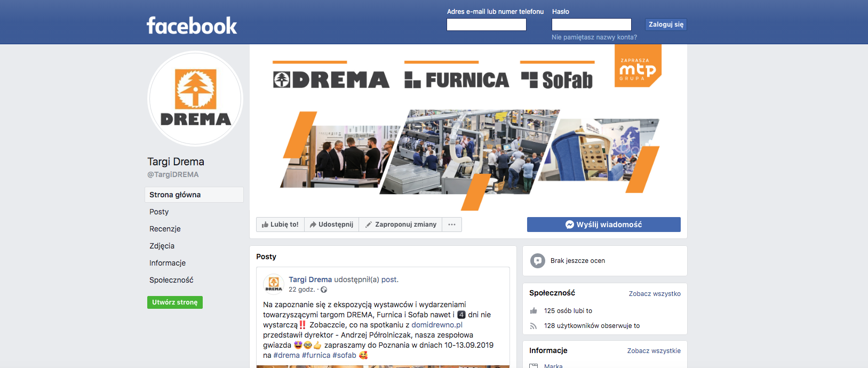The width and height of the screenshot is (868, 368).
Task: Click the RSS follow icon beside 128 użytkowników
Action: click(x=533, y=326)
